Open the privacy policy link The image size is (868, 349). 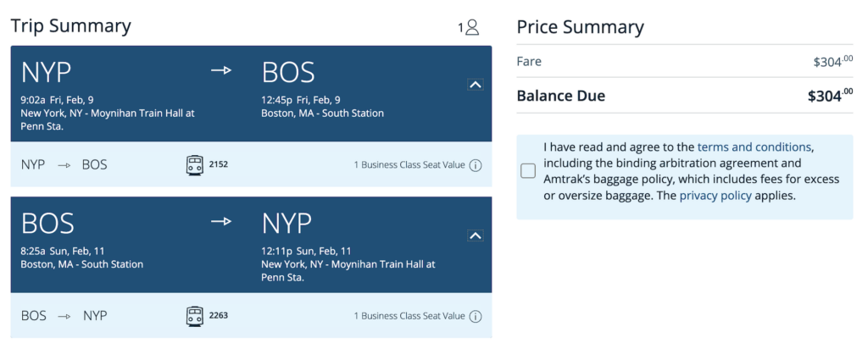click(x=715, y=196)
